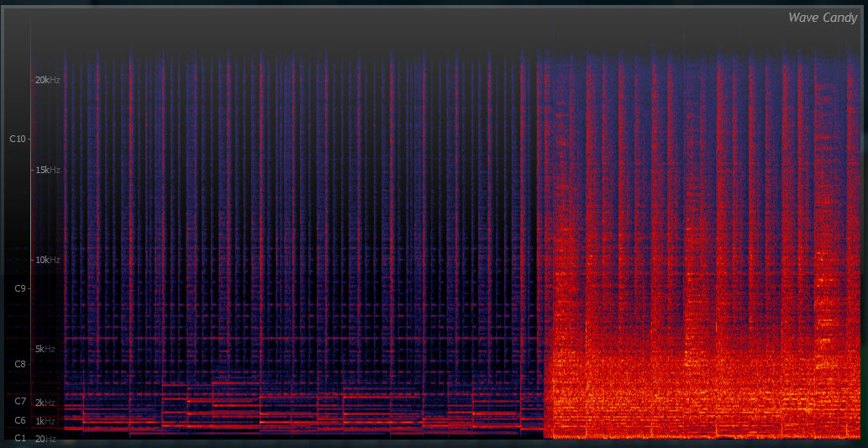868x448 pixels.
Task: Click the 15kHz frequency label
Action: pos(47,170)
